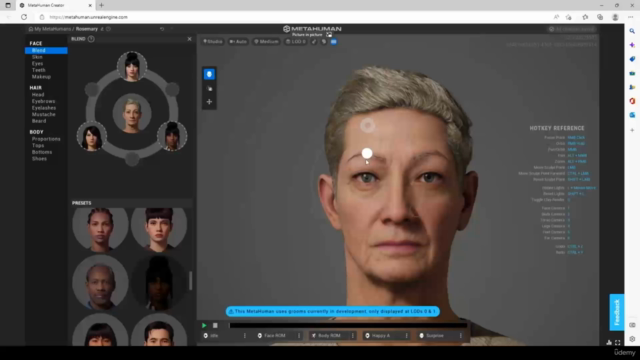Play the animation preview

[204, 325]
